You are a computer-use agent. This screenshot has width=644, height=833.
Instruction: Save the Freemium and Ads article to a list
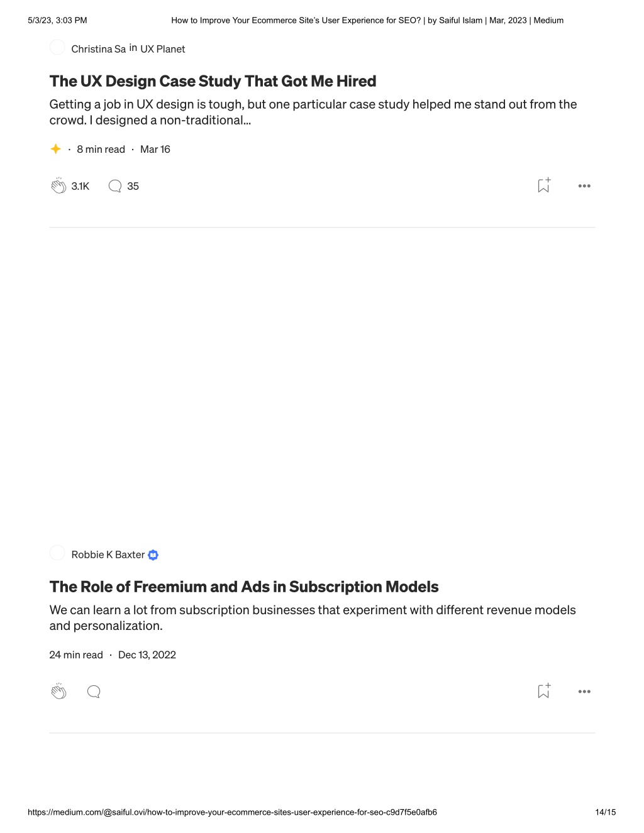point(544,690)
